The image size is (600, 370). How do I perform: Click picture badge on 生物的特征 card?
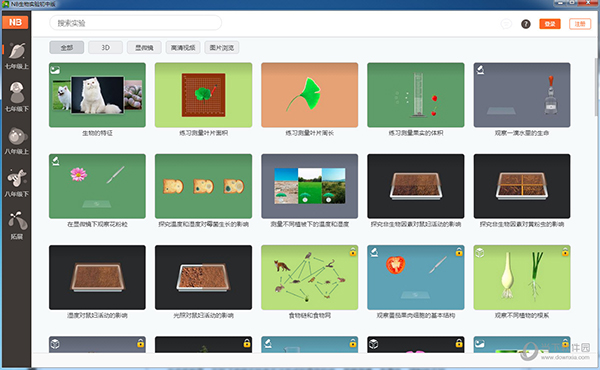[x=55, y=70]
